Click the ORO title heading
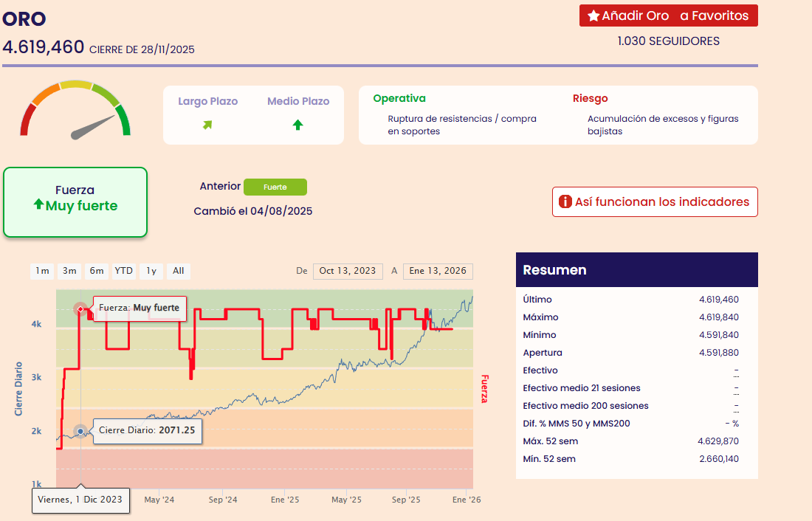 [24, 19]
